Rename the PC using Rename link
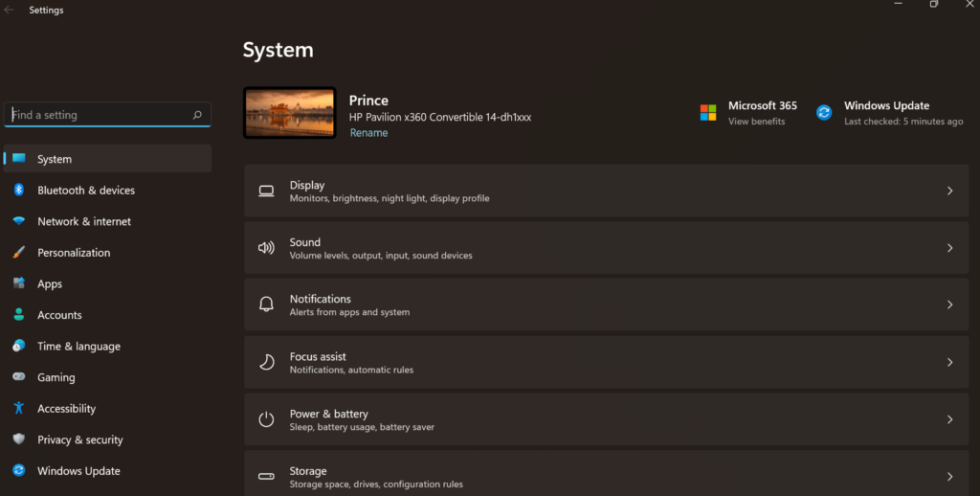The width and height of the screenshot is (980, 496). [368, 132]
